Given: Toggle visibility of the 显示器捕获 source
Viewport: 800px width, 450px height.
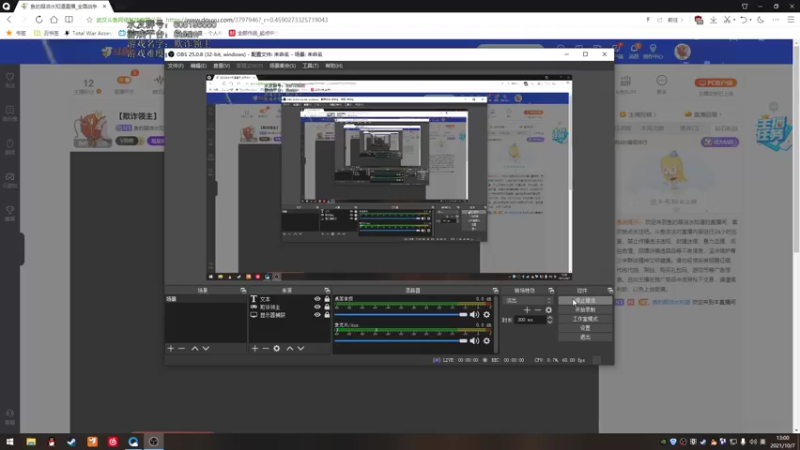Looking at the screenshot, I should pyautogui.click(x=317, y=315).
